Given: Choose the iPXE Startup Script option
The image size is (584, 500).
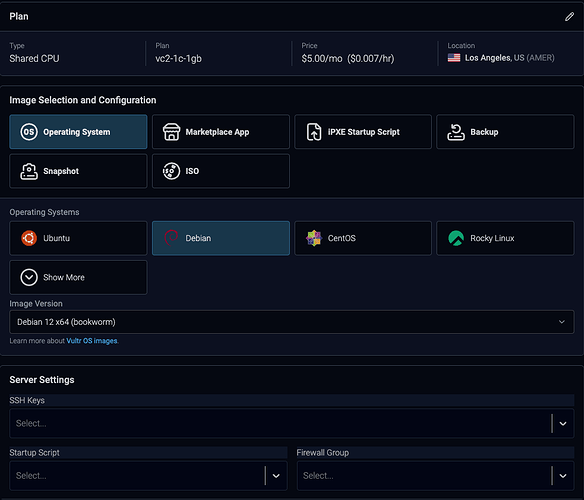Looking at the screenshot, I should (x=363, y=132).
